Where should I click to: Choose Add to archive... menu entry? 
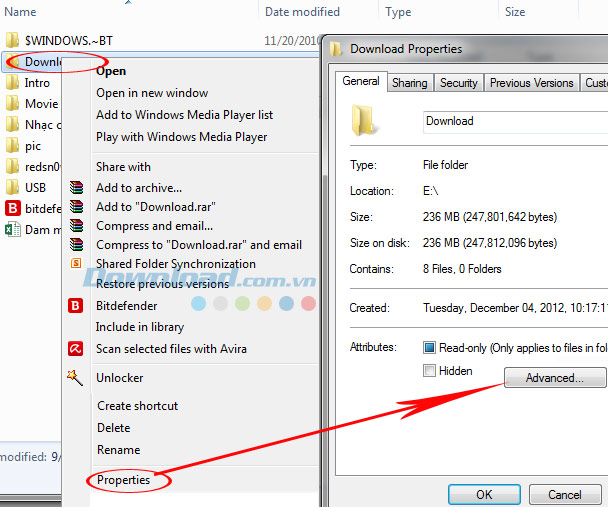(x=139, y=188)
